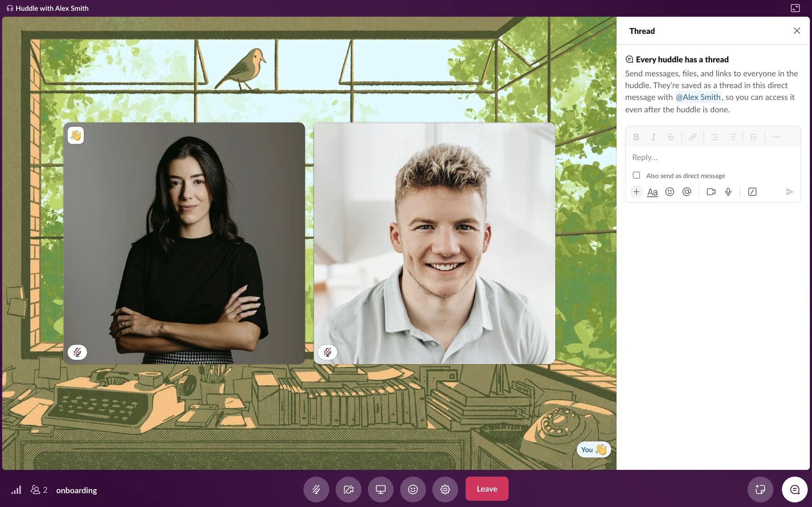Open attachments plus menu in composer
Image resolution: width=812 pixels, height=507 pixels.
[636, 192]
